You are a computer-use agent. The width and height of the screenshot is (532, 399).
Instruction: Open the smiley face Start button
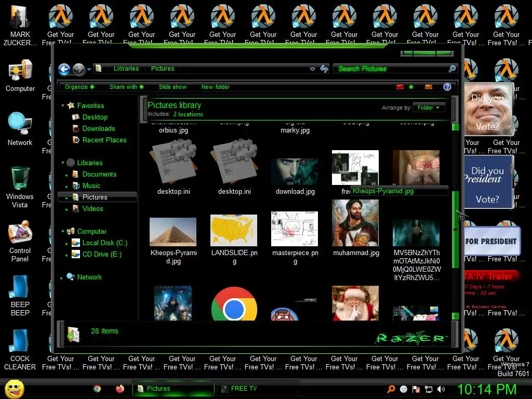click(x=15, y=389)
